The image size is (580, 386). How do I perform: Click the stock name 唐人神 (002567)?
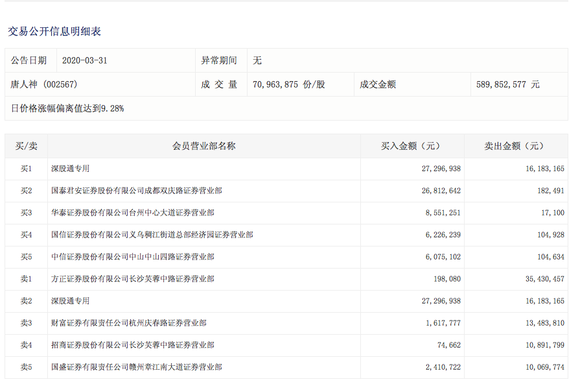pos(44,85)
